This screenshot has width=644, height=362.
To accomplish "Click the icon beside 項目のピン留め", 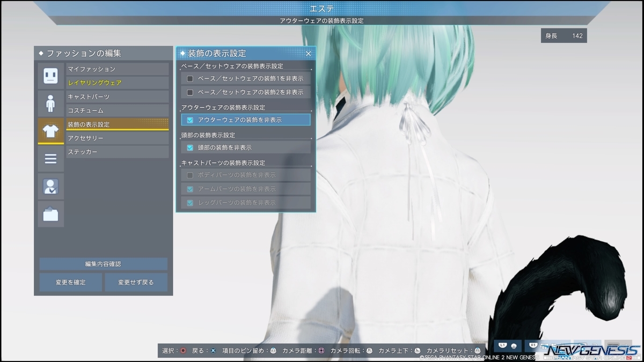I will 273,351.
